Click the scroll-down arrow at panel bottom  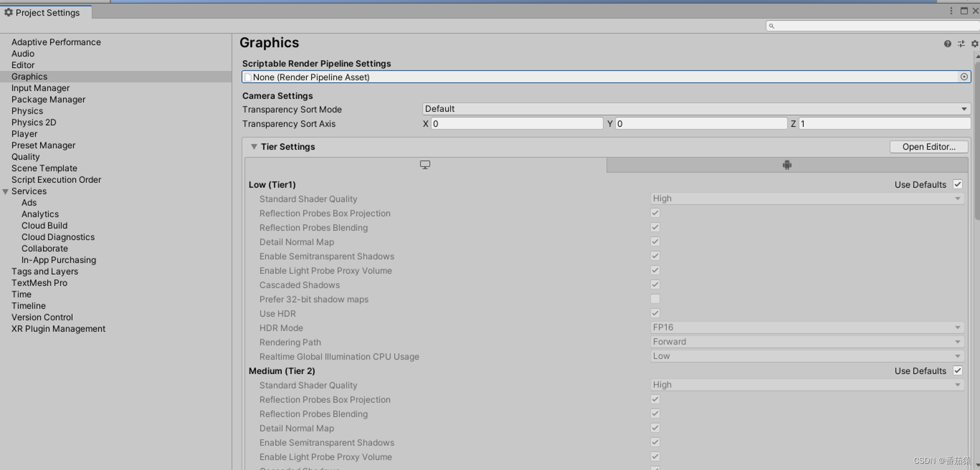[x=977, y=465]
